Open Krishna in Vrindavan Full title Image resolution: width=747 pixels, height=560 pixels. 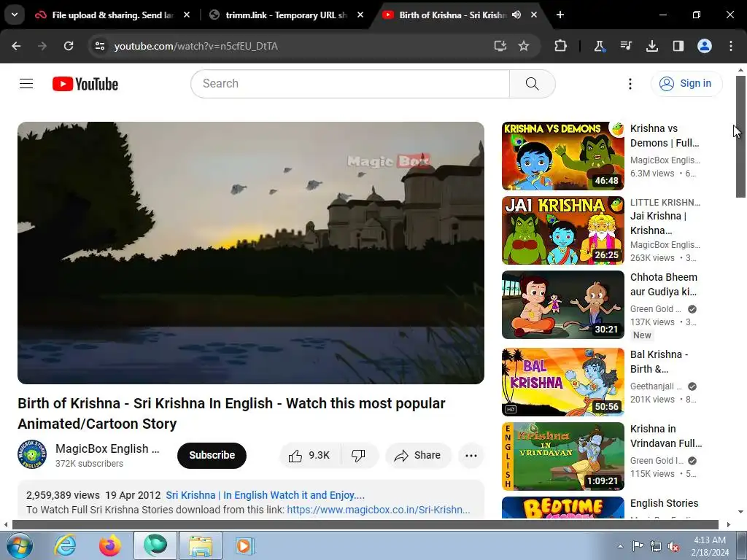(666, 436)
